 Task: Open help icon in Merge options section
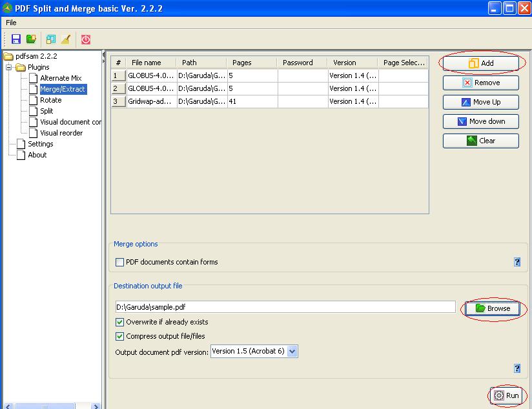(x=517, y=262)
